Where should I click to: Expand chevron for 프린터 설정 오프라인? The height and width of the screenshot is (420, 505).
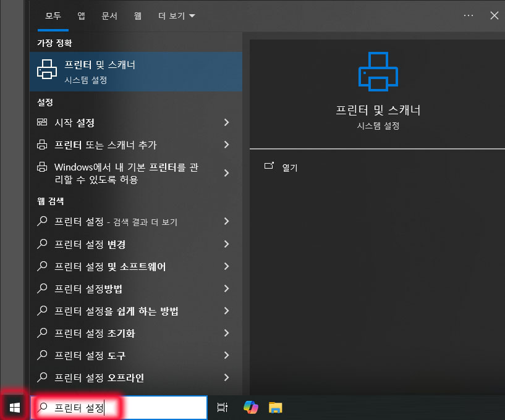pyautogui.click(x=226, y=377)
